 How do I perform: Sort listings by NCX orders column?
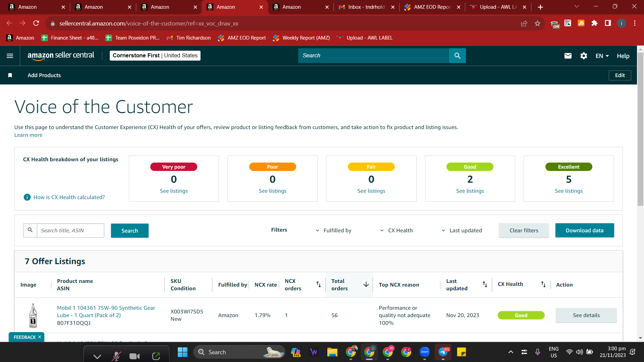(318, 285)
